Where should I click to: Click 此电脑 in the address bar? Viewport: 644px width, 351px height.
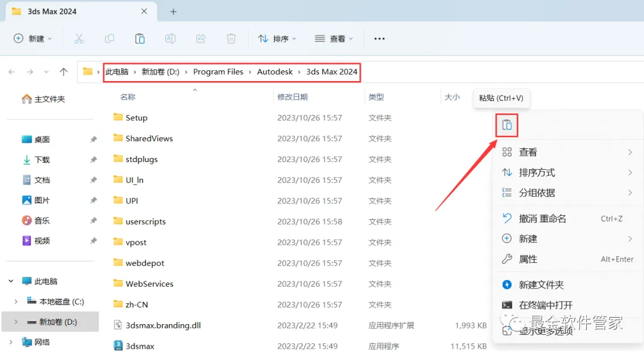click(x=117, y=72)
